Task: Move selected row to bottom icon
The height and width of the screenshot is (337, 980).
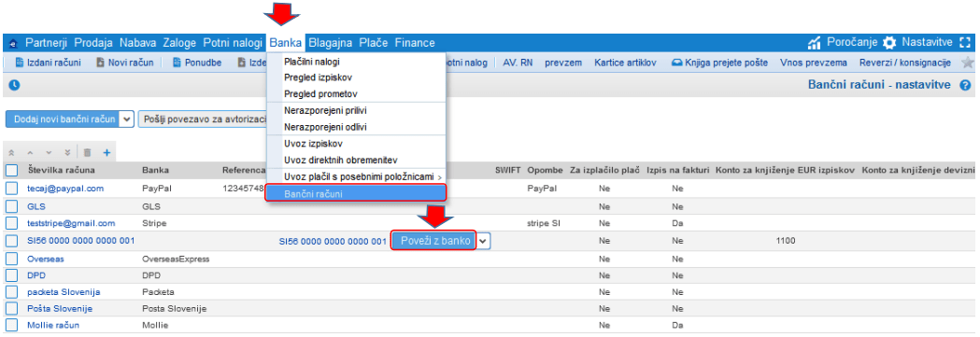Action: pyautogui.click(x=67, y=152)
